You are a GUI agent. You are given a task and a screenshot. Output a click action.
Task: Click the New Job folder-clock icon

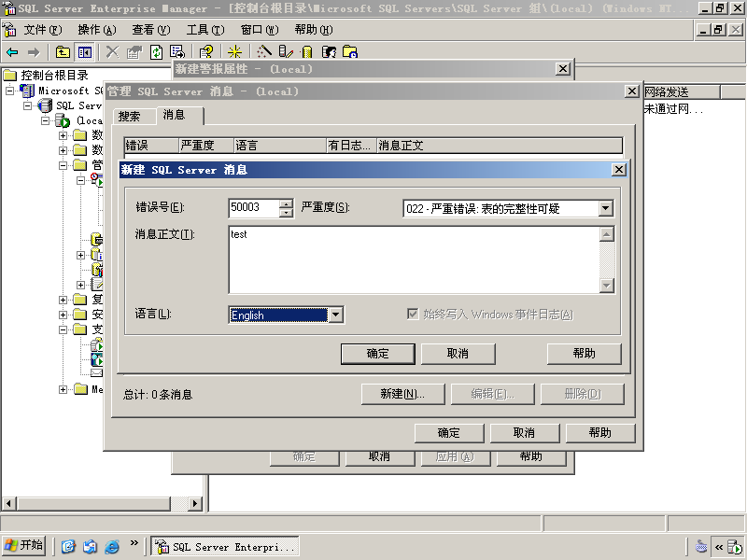pyautogui.click(x=350, y=52)
